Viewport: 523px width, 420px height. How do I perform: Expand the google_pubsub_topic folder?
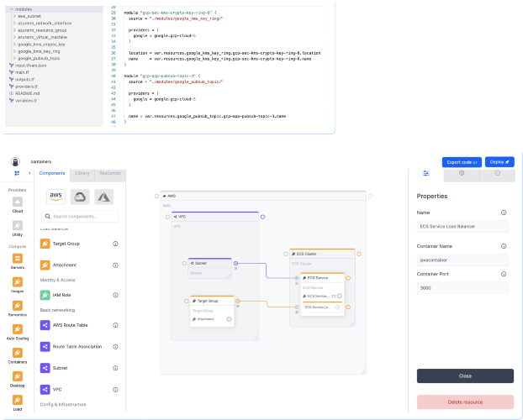pyautogui.click(x=14, y=58)
